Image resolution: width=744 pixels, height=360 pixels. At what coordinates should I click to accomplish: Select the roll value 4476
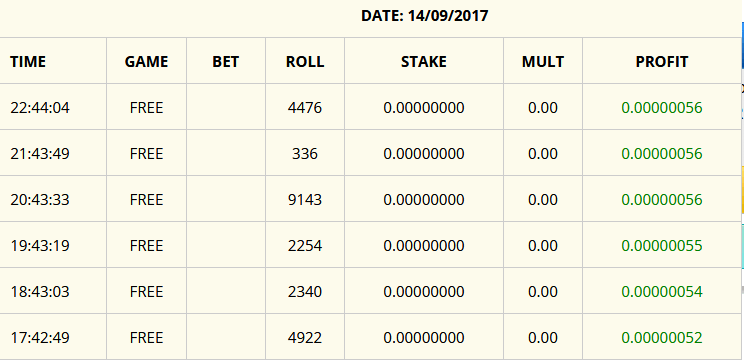pyautogui.click(x=305, y=108)
